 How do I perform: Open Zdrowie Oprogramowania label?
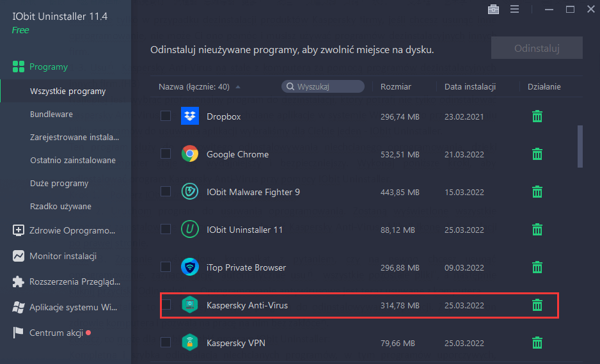coord(72,230)
